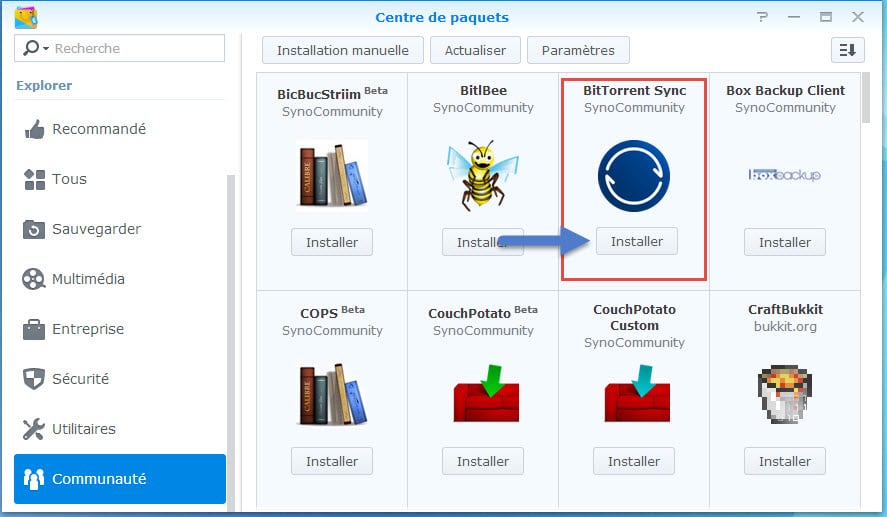
Task: Click the package list vertical scrollbar
Action: 866,97
